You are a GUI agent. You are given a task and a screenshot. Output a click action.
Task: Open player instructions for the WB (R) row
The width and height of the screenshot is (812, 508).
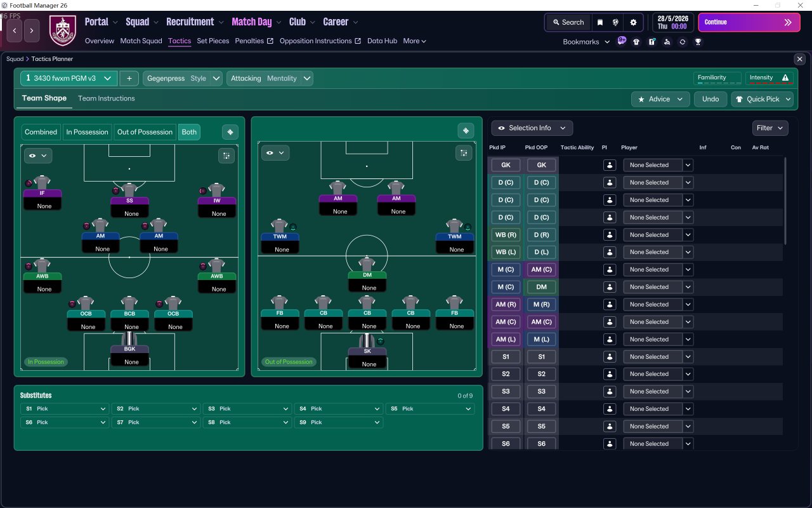pyautogui.click(x=610, y=235)
